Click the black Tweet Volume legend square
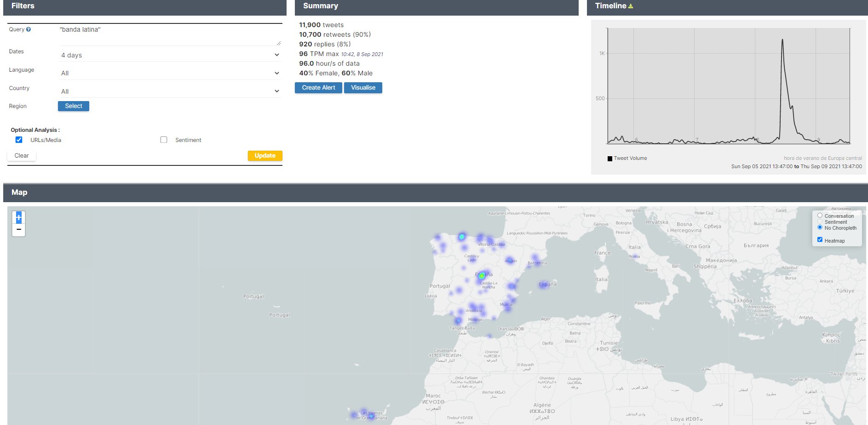Screen dimensions: 868x425 610,159
